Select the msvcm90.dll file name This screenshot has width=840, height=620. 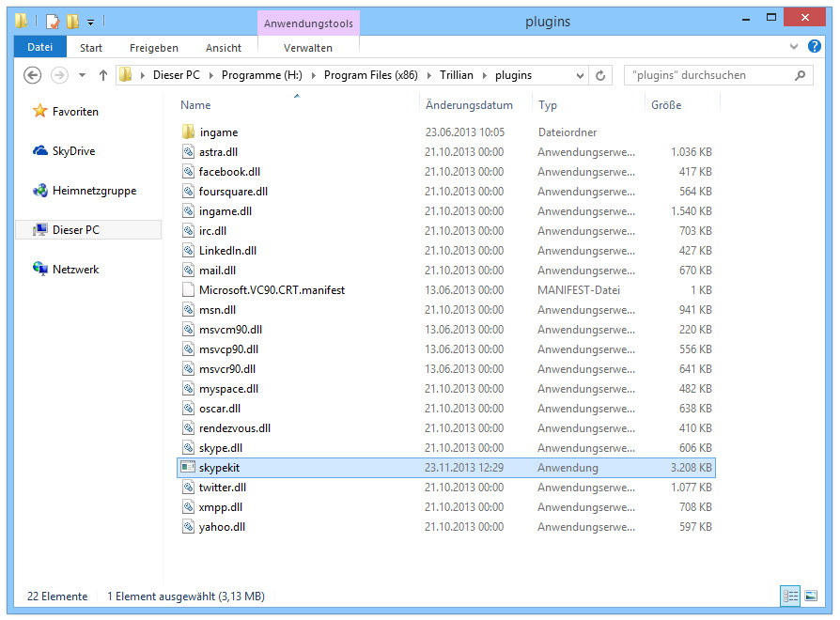coord(230,330)
